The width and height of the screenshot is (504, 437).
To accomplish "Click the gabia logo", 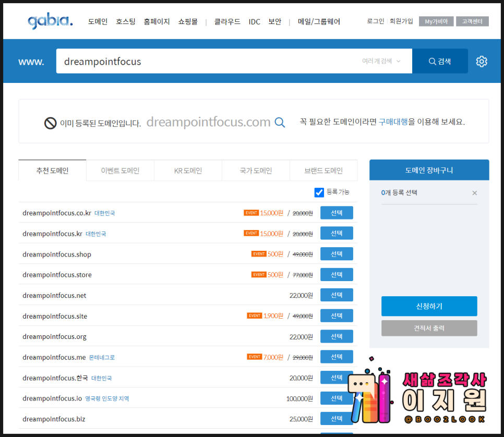I will tap(50, 21).
